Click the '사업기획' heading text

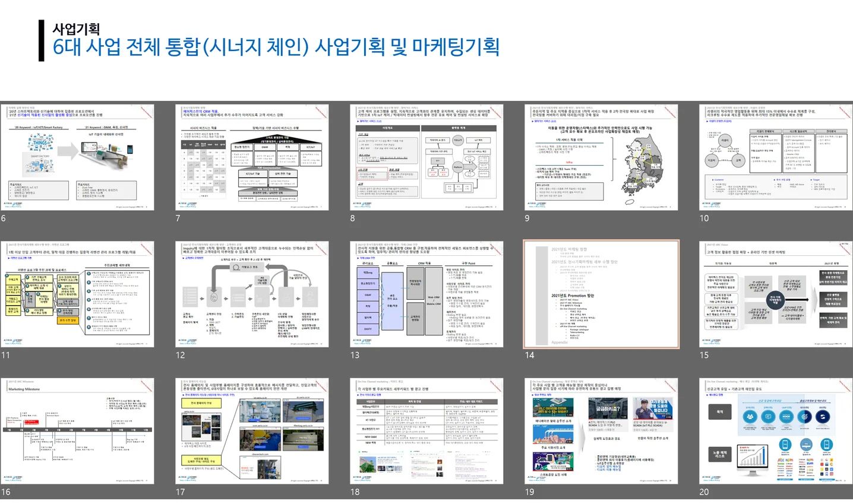point(76,28)
